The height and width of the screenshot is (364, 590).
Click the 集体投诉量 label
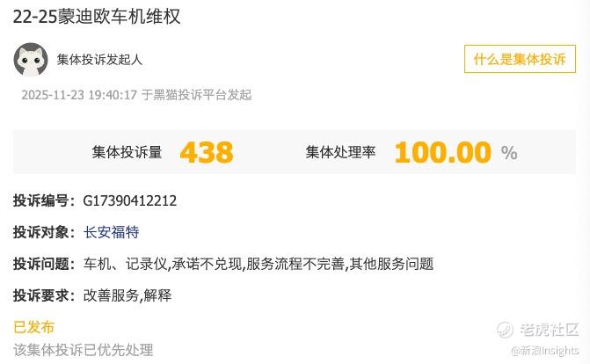(127, 152)
